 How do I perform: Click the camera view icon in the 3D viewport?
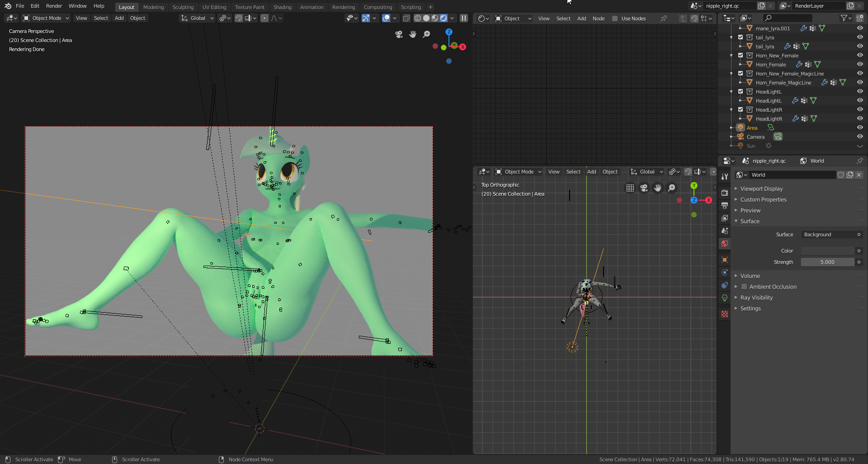click(x=399, y=34)
